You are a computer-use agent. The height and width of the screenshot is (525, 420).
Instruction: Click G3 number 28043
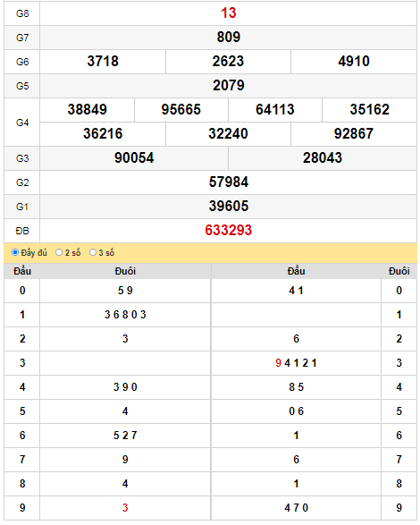tap(323, 157)
